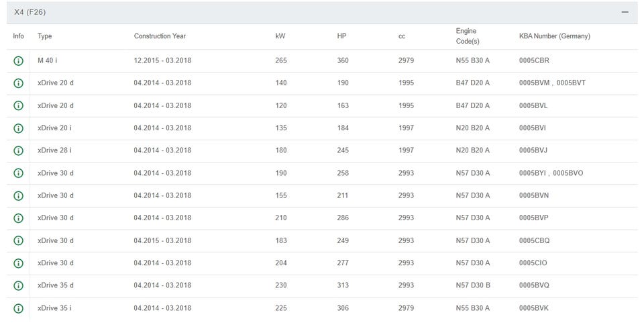Open info icon for xDrive 30 d 204 kW
This screenshot has width=644, height=325.
click(x=19, y=263)
